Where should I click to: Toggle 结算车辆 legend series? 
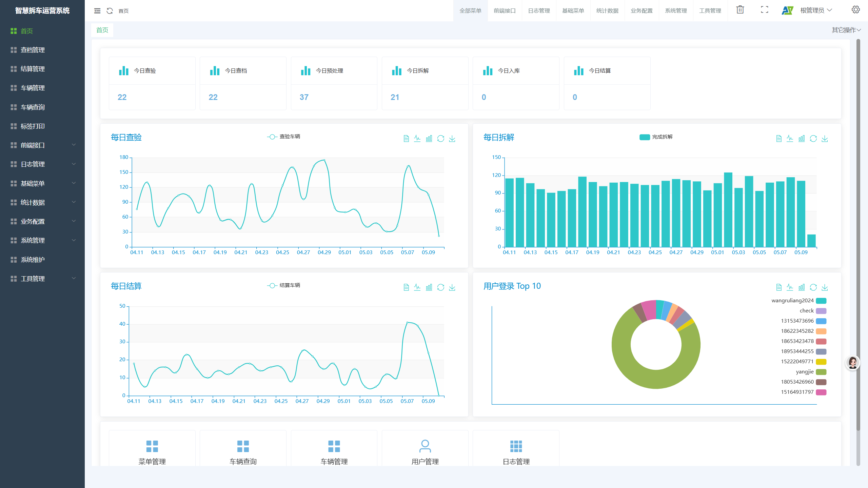pyautogui.click(x=283, y=285)
